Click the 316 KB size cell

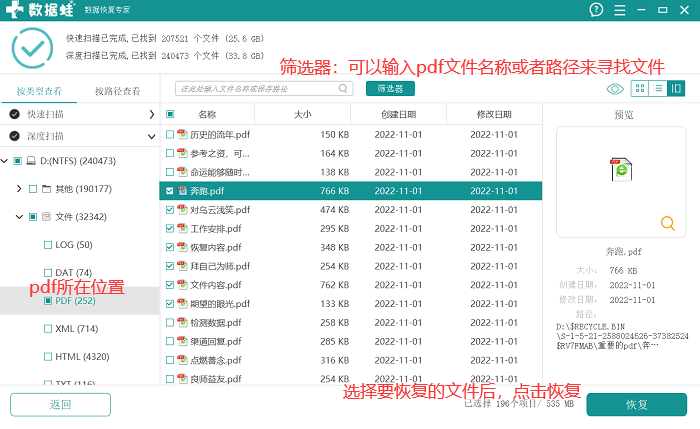tap(334, 360)
